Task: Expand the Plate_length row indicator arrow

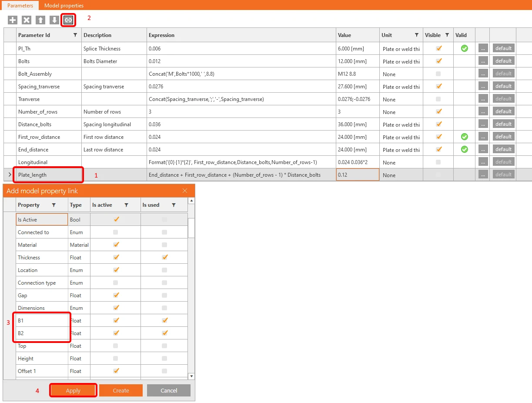Action: pyautogui.click(x=10, y=175)
